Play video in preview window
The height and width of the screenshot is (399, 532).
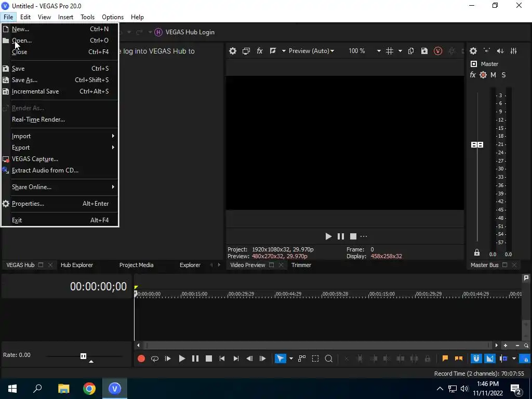(x=328, y=236)
